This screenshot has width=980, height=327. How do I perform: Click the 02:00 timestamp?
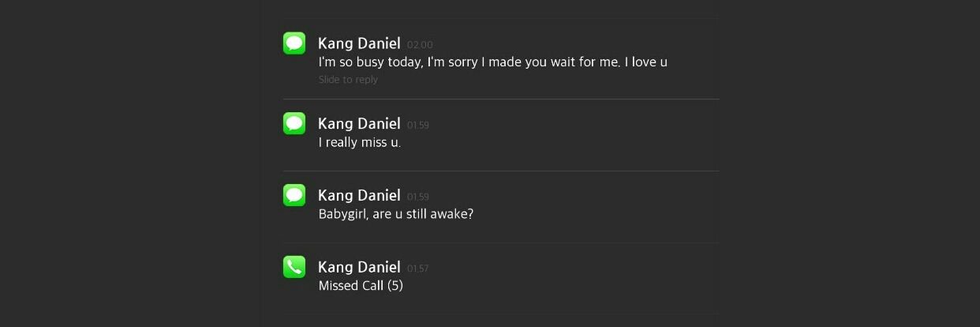click(420, 45)
